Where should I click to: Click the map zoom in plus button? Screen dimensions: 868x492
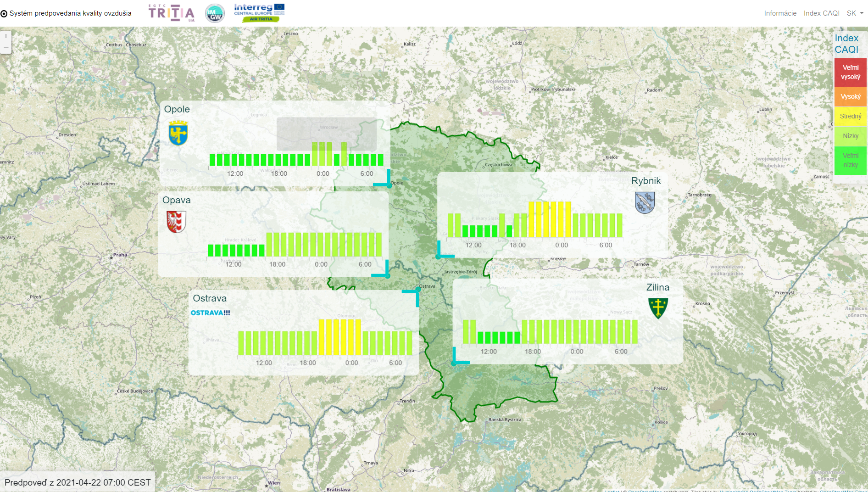tap(6, 36)
